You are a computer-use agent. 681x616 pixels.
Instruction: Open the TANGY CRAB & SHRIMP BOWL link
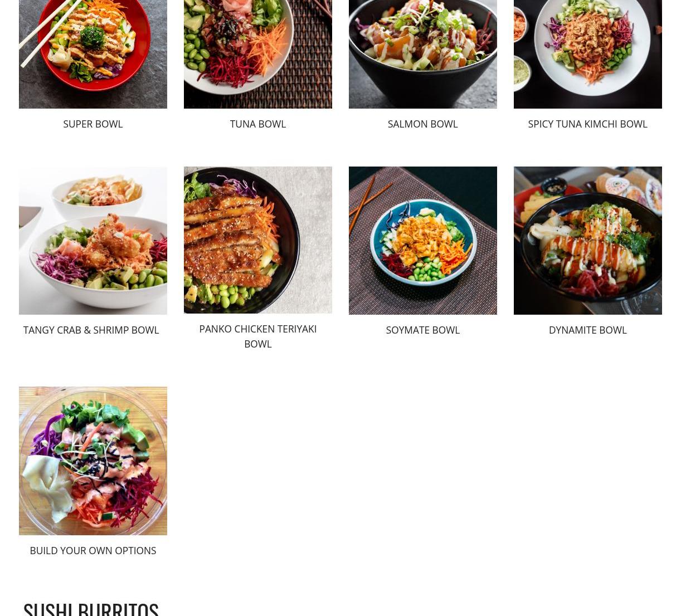pos(91,330)
